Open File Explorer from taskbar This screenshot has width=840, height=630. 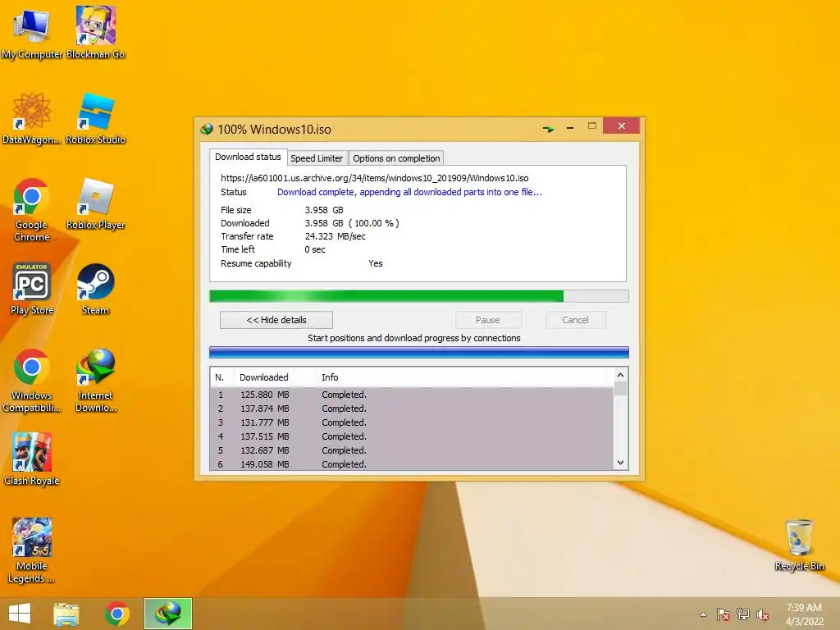tap(66, 614)
